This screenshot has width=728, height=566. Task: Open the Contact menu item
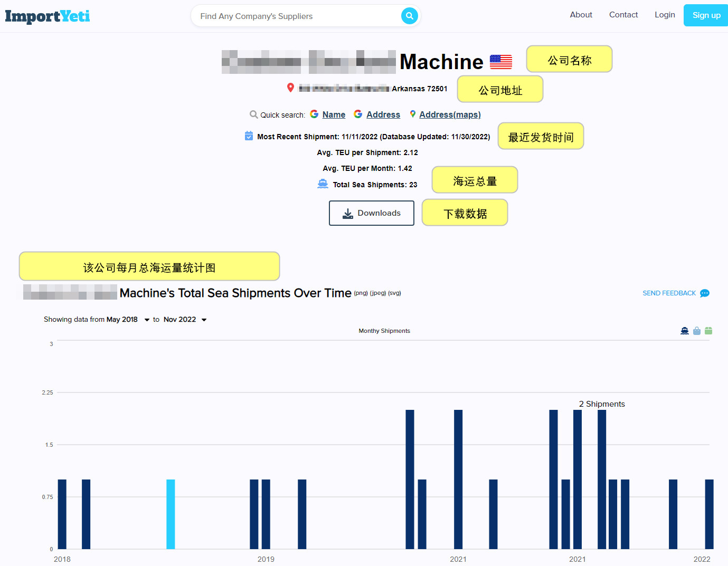[623, 15]
